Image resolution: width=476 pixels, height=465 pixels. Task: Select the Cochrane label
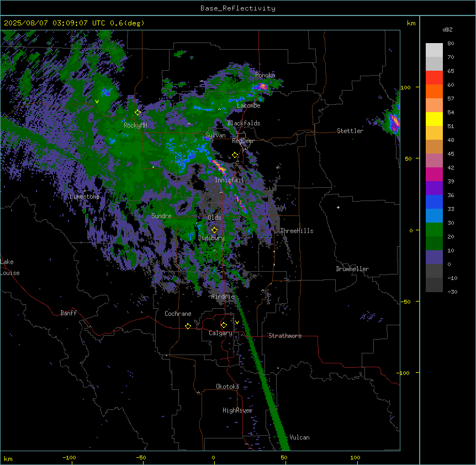(x=178, y=314)
